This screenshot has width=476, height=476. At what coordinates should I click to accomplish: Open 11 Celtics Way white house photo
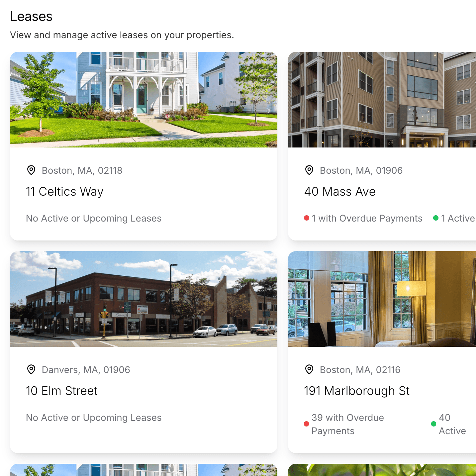click(143, 100)
